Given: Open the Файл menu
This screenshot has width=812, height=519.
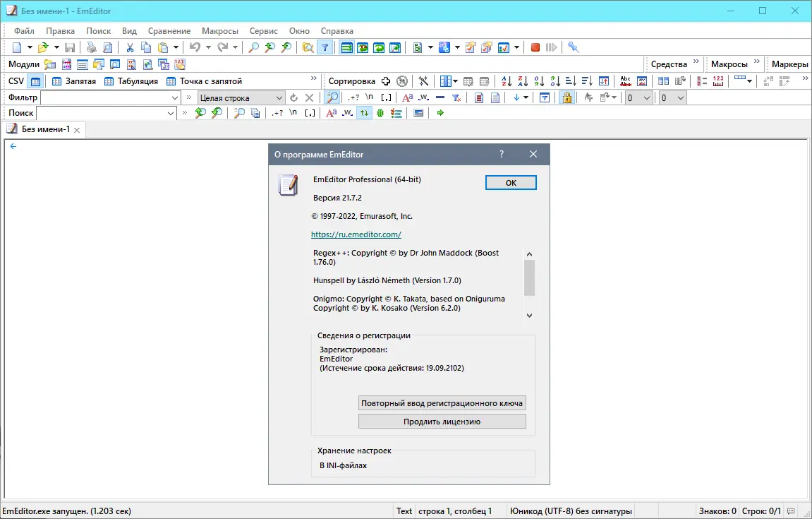Looking at the screenshot, I should click(24, 31).
